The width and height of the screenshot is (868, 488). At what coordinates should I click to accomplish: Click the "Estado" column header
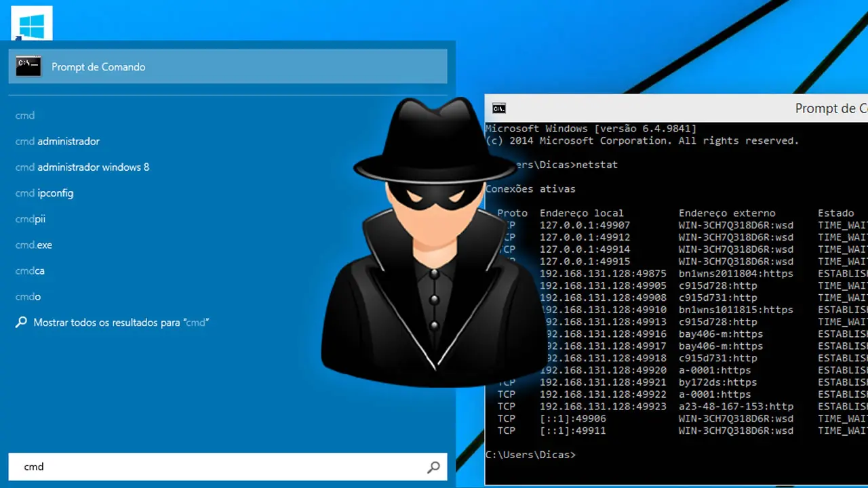point(835,213)
